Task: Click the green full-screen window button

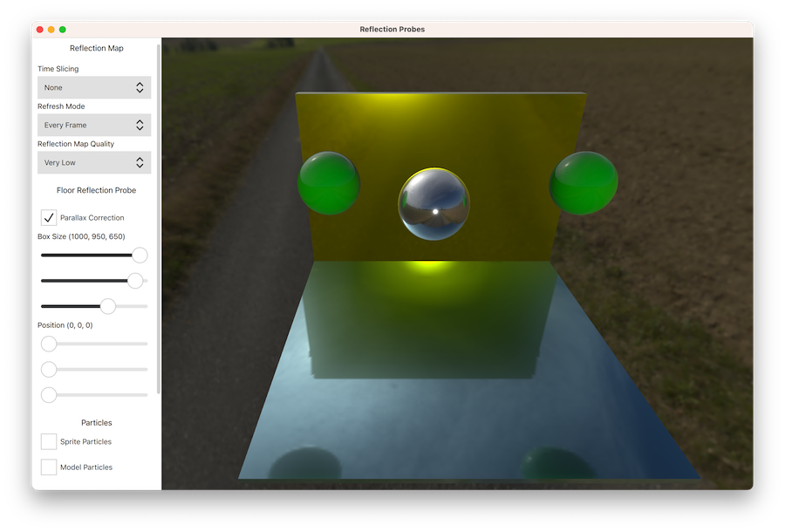Action: pos(63,30)
